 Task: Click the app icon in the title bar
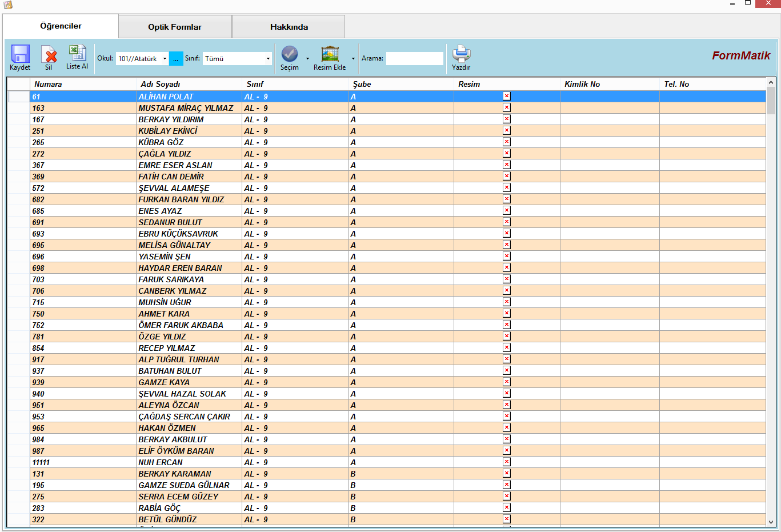[x=7, y=5]
